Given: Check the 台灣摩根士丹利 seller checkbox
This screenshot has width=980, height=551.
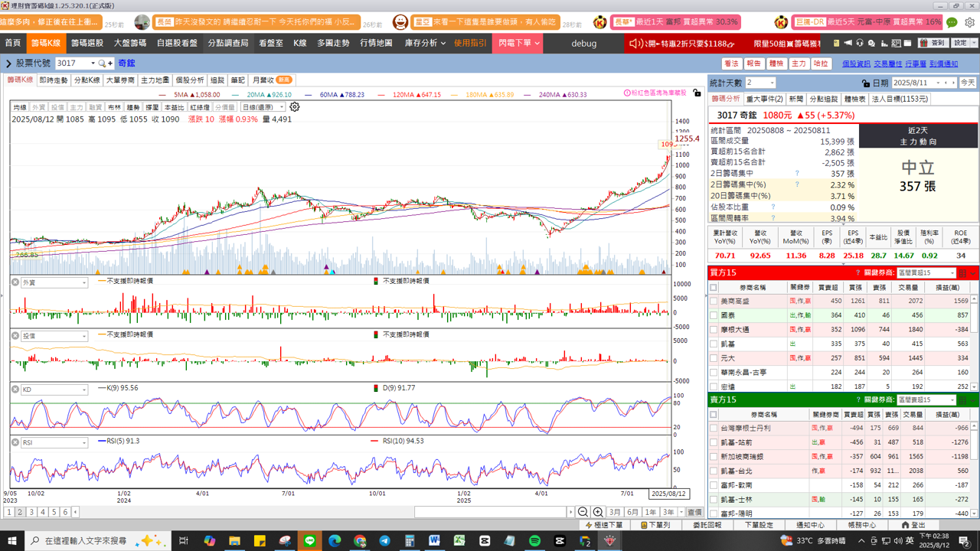Looking at the screenshot, I should point(714,429).
